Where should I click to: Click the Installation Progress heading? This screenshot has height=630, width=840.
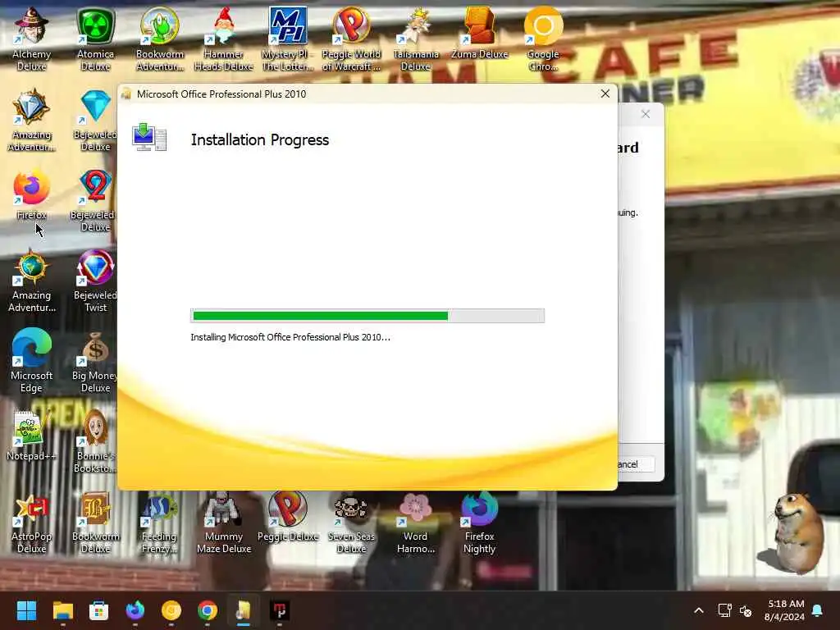pyautogui.click(x=260, y=139)
